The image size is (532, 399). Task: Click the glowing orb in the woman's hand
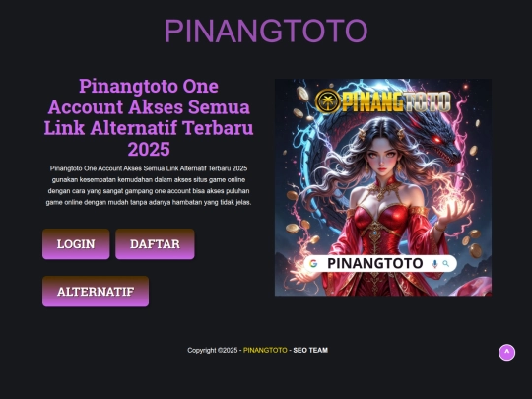451,205
